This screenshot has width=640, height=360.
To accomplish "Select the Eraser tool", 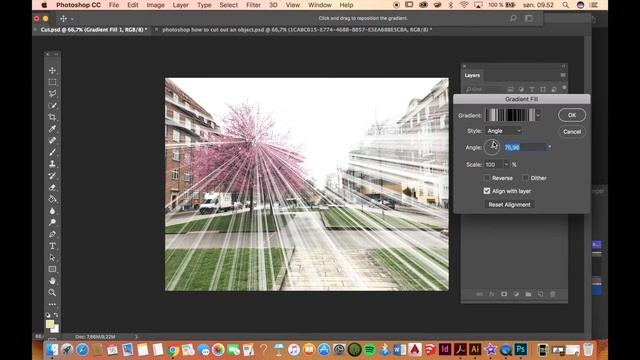I will (x=52, y=187).
